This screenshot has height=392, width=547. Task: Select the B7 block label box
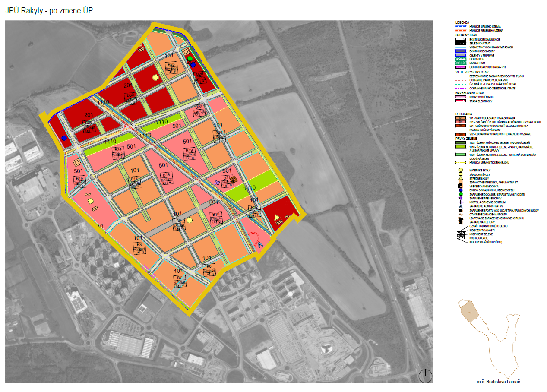(180, 281)
